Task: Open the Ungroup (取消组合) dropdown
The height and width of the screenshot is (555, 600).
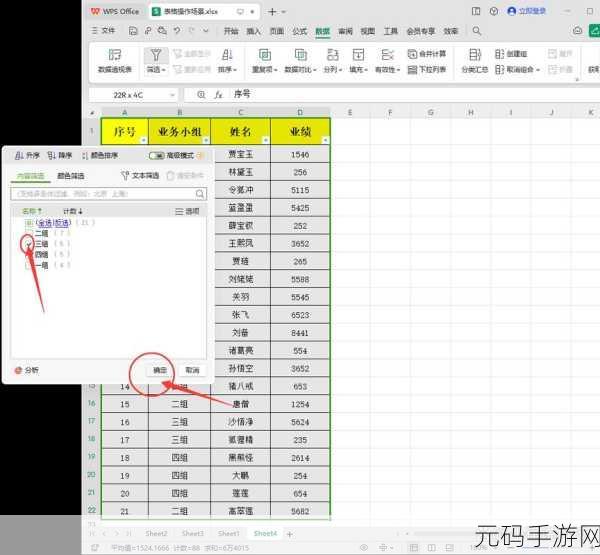Action: point(518,70)
